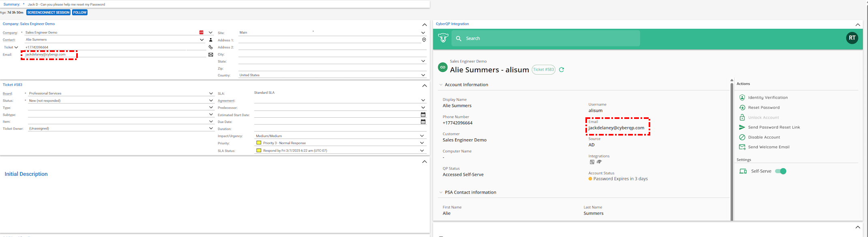This screenshot has height=237, width=868.
Task: Click the yellow SLA Status color swatch
Action: click(x=259, y=150)
